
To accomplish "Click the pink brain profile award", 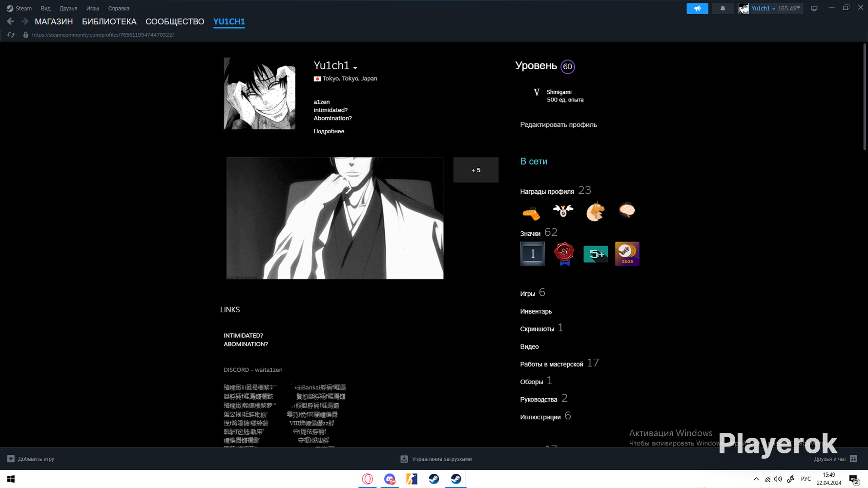I will coord(627,210).
